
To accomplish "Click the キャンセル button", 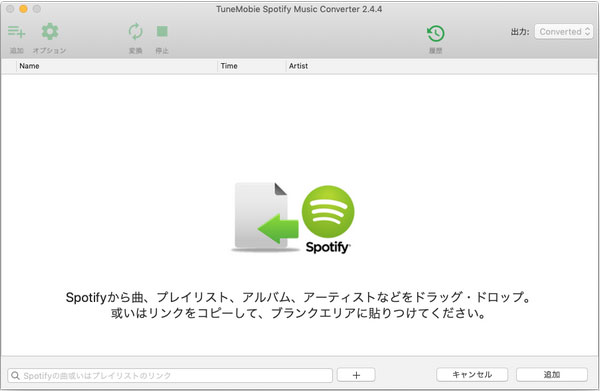I will tap(472, 375).
